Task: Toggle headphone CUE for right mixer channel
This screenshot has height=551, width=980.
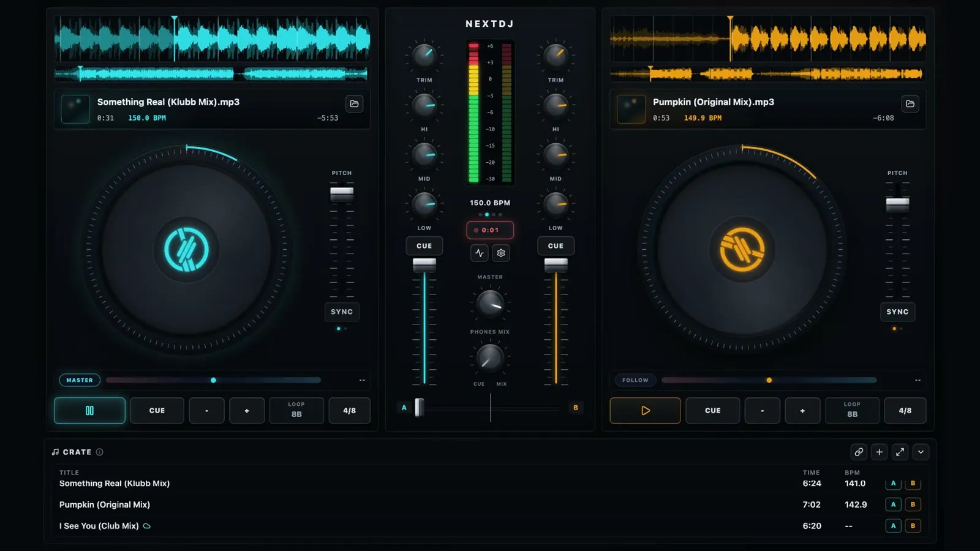Action: point(556,246)
